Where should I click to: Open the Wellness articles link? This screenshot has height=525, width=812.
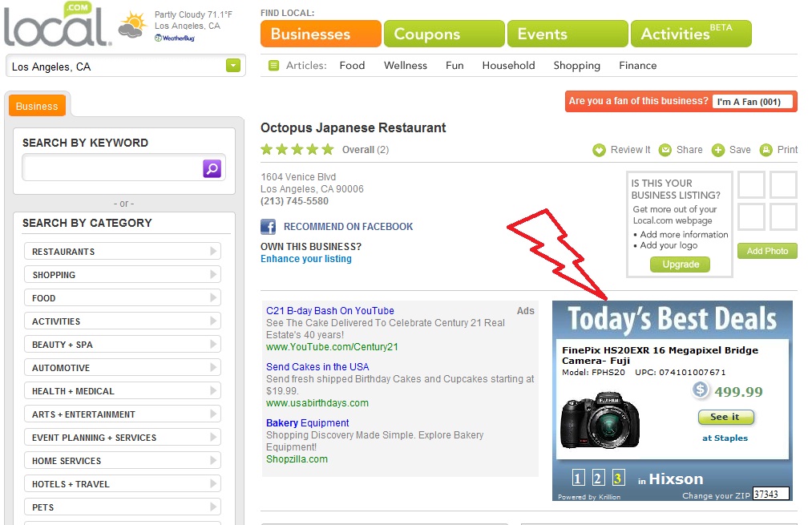(406, 65)
